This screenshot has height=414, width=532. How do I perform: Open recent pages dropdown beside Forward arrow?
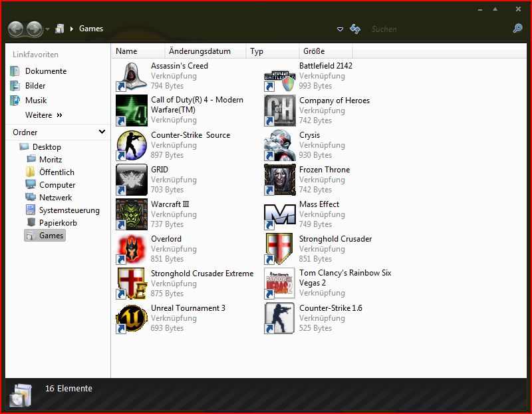click(47, 29)
